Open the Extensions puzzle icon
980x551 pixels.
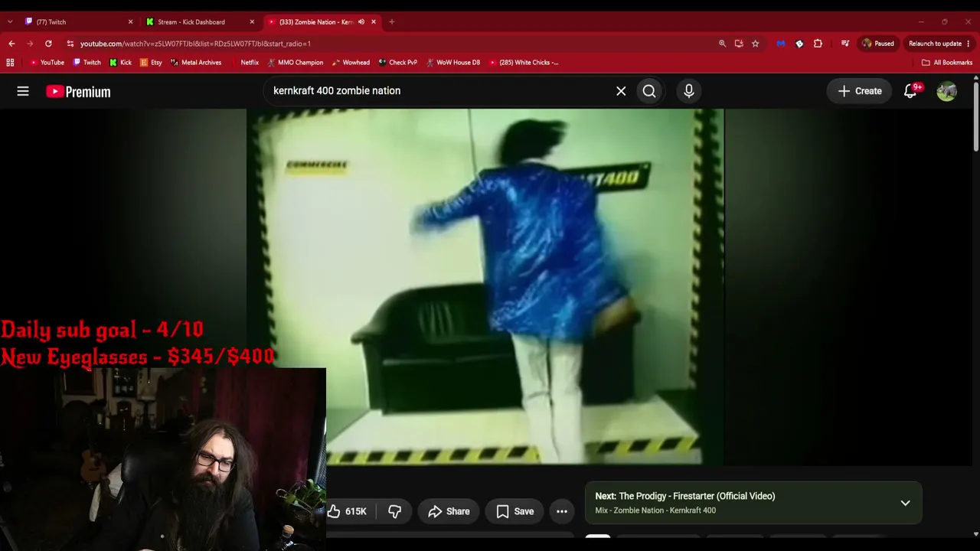(x=818, y=44)
